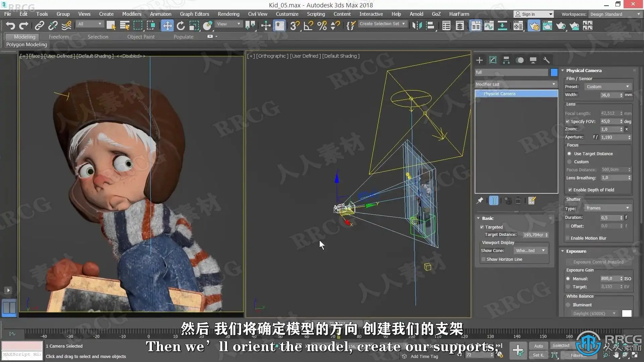
Task: Open the Rendering menu
Action: point(228,14)
